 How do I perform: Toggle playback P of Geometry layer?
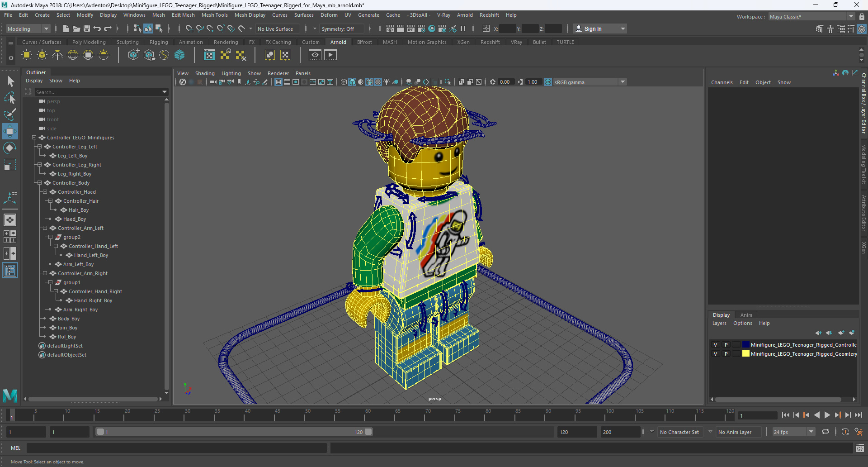coord(726,354)
